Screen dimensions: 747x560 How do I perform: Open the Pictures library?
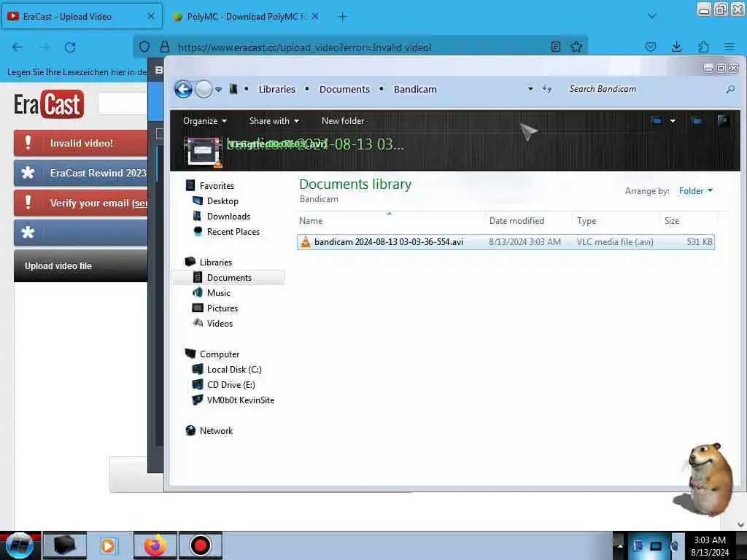pos(222,308)
